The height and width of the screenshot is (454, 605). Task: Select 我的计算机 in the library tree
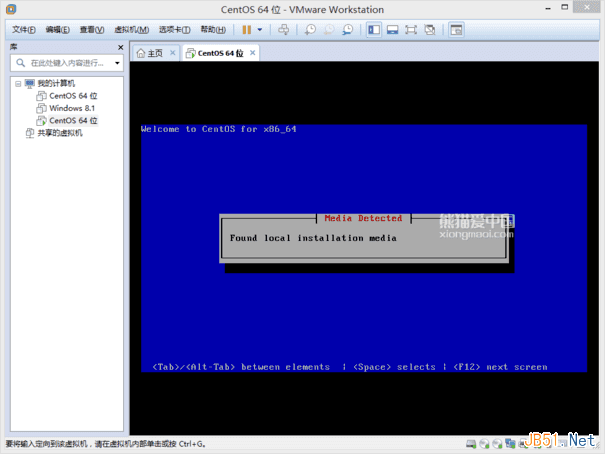click(x=56, y=83)
